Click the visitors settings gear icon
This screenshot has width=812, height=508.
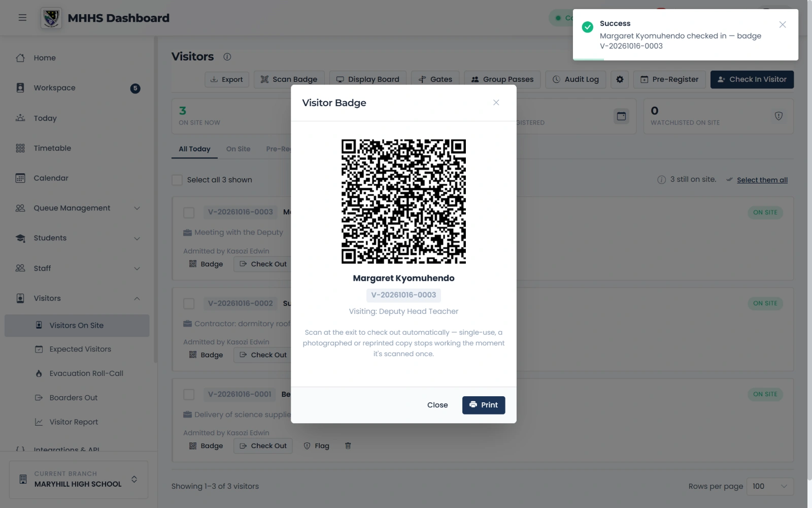coord(620,79)
